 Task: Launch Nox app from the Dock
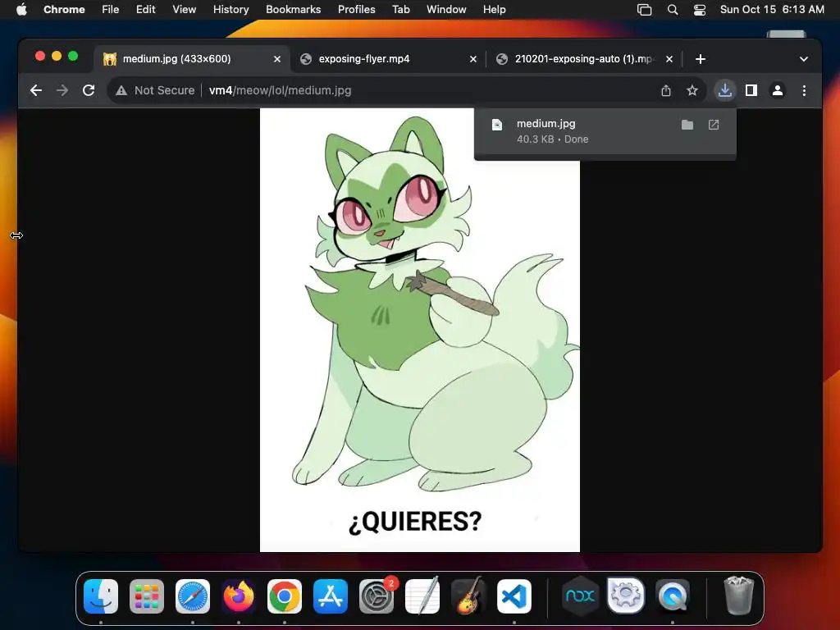[x=580, y=596]
